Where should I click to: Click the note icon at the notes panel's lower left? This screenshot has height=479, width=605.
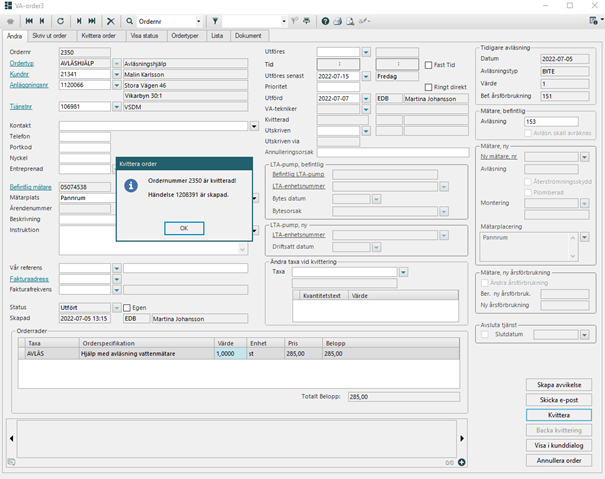click(x=11, y=462)
